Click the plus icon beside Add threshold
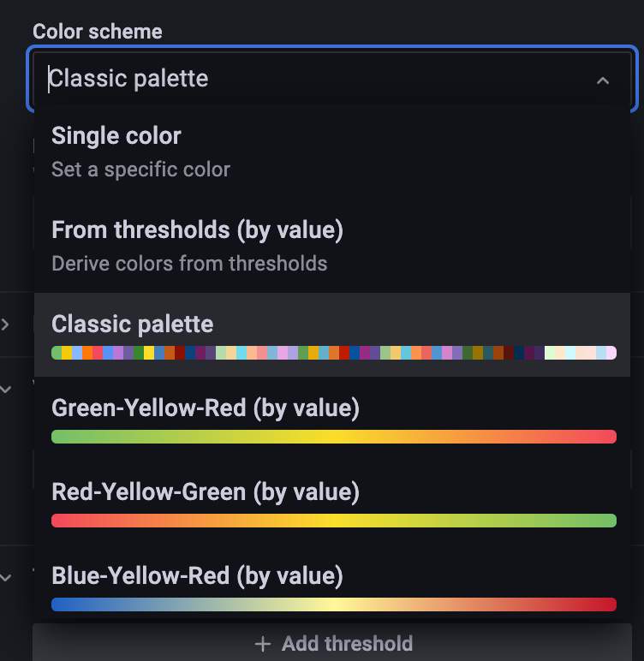 tap(263, 644)
